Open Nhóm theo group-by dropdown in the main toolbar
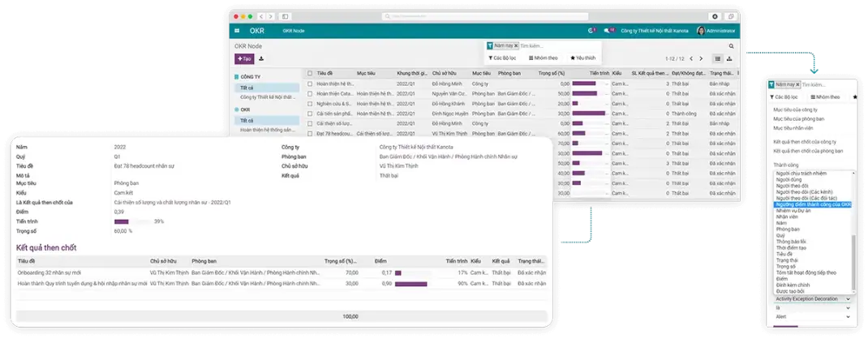 (543, 58)
